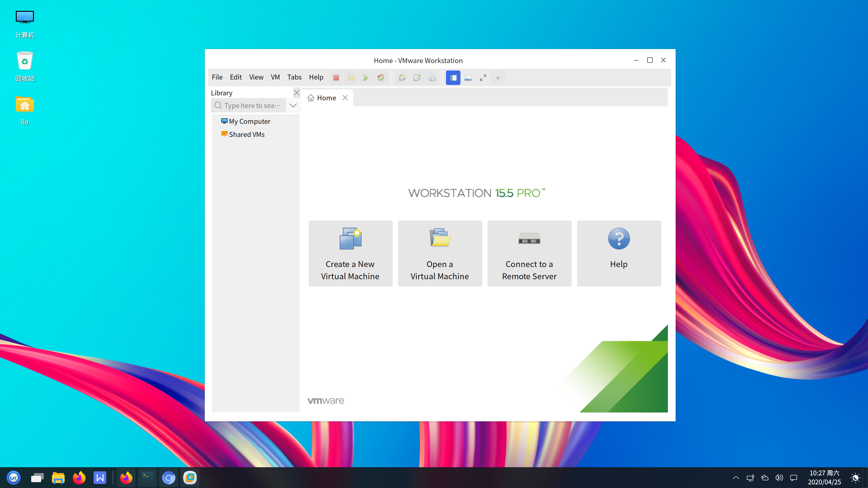This screenshot has height=488, width=868.
Task: Enter full screen mode with arrows icon
Action: tap(483, 78)
